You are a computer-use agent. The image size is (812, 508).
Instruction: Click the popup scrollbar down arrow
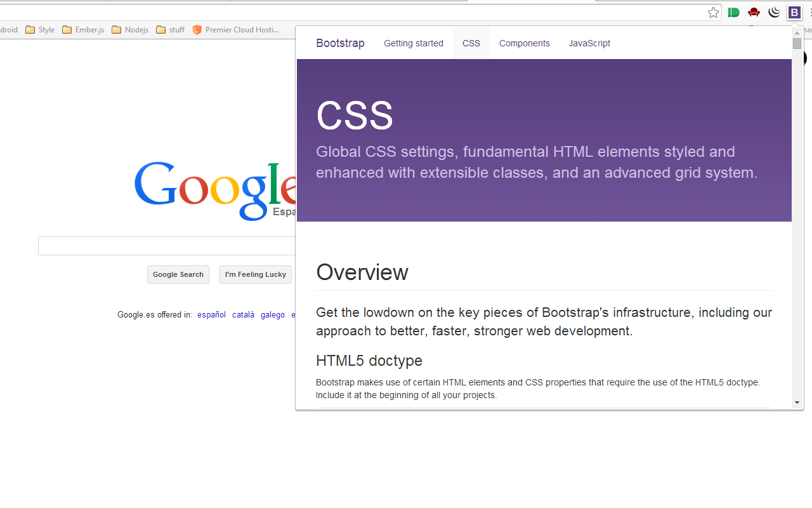(797, 403)
